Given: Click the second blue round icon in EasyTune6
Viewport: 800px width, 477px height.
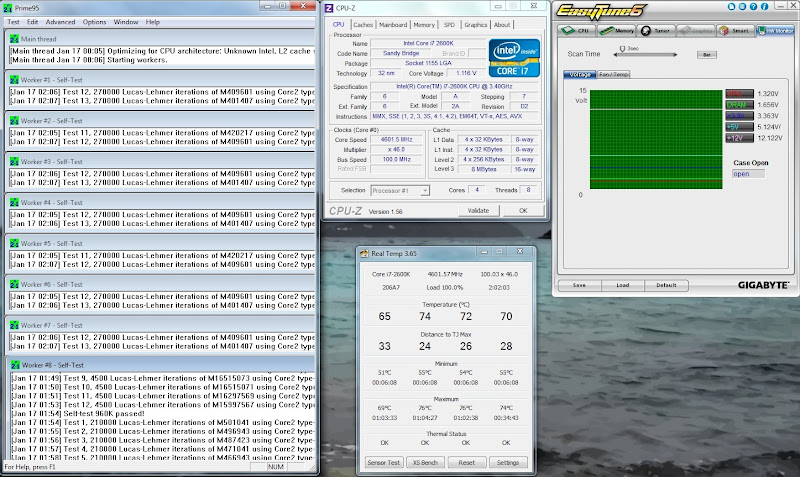Looking at the screenshot, I should pyautogui.click(x=742, y=7).
